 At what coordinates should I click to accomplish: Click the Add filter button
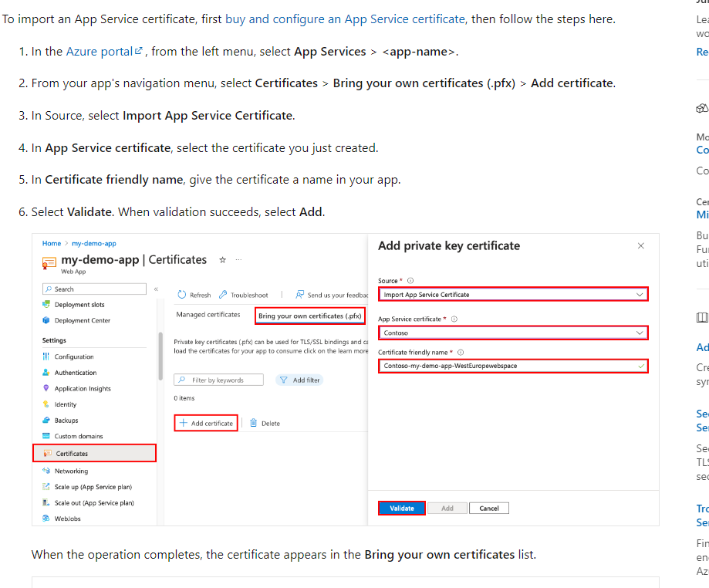tap(299, 380)
